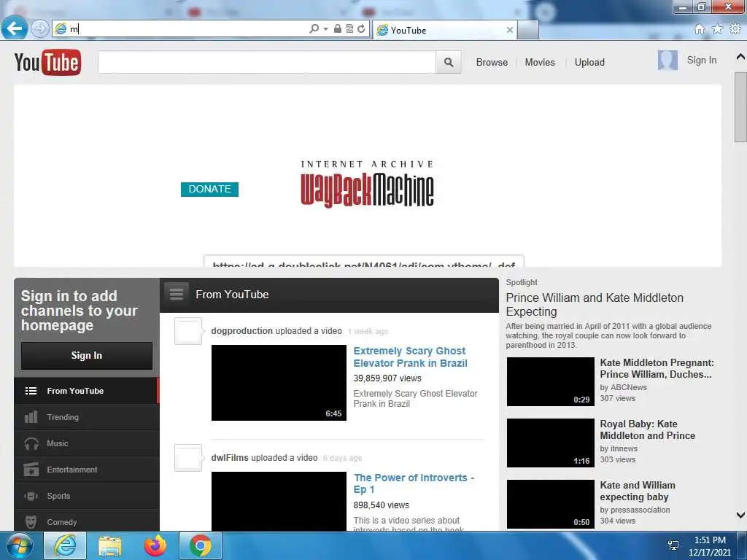
Task: Open the Movies menu link
Action: click(540, 63)
